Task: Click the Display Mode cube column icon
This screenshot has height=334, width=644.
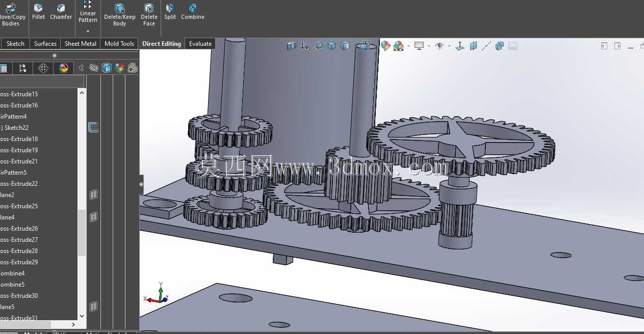Action: point(107,68)
